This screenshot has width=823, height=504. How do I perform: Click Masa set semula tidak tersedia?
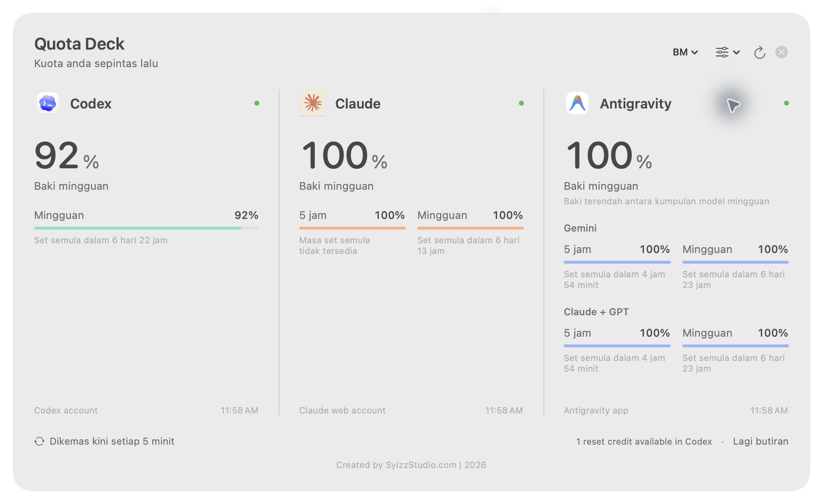[335, 245]
